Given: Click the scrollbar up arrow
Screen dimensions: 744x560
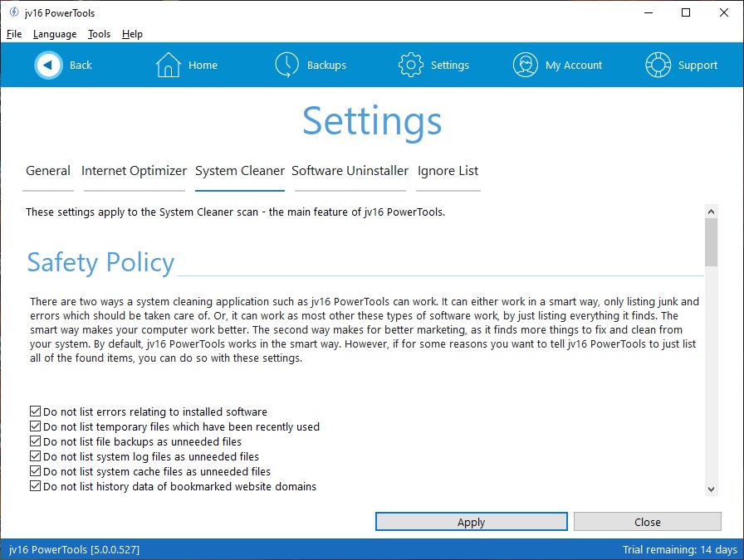Looking at the screenshot, I should click(x=711, y=212).
